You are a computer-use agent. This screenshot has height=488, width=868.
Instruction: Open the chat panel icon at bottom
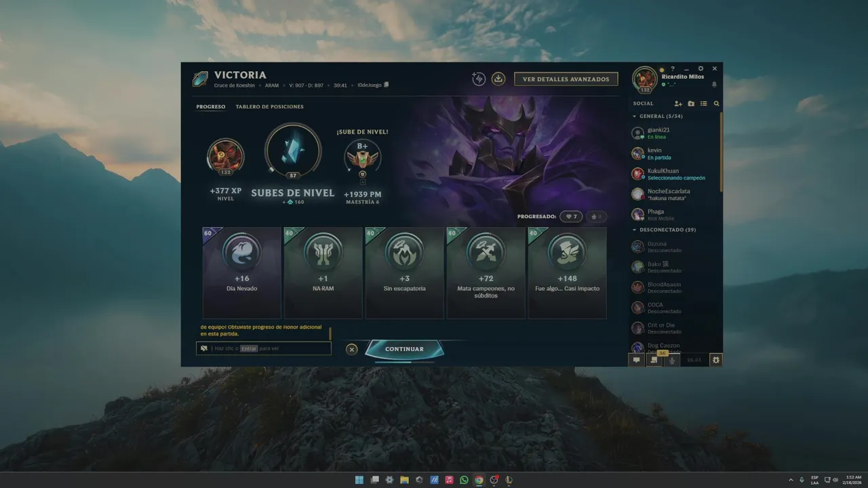click(x=636, y=360)
